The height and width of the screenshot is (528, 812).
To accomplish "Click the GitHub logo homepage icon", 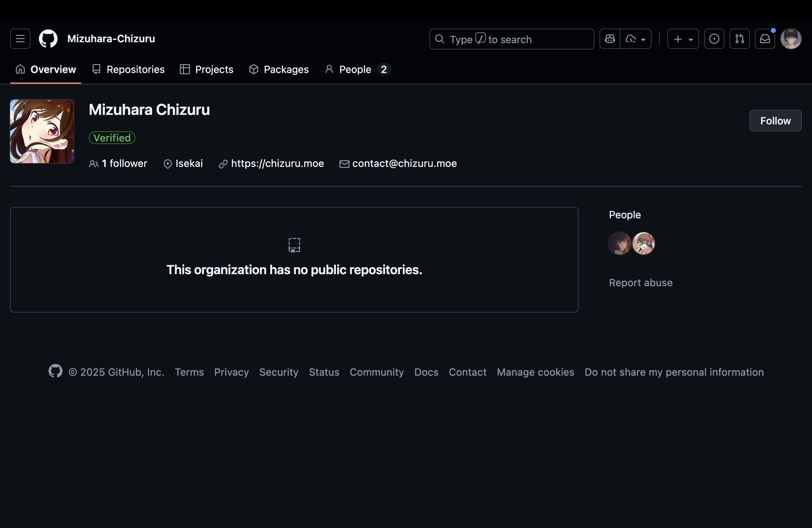I will (x=48, y=39).
